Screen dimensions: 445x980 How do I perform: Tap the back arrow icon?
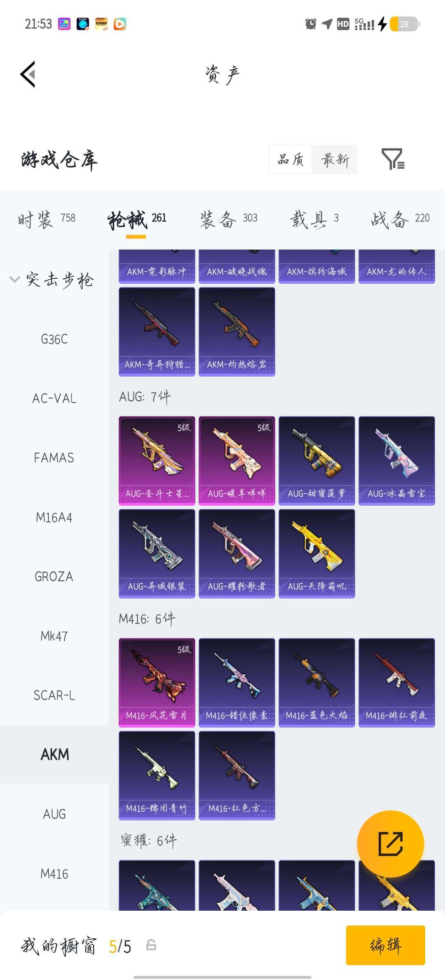[x=28, y=74]
